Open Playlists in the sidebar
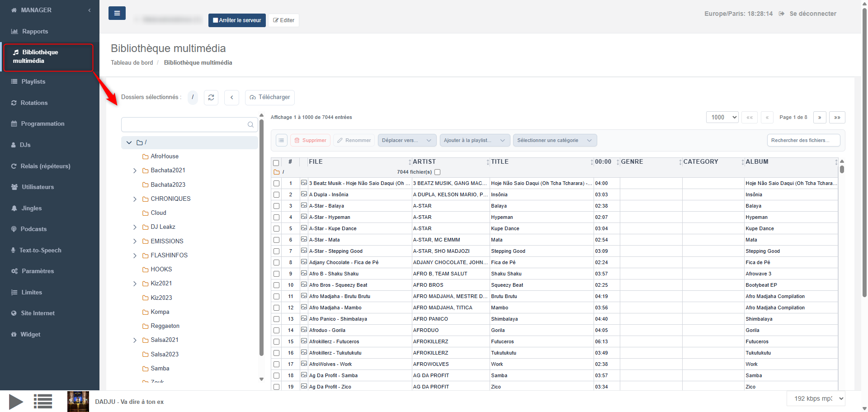 (33, 82)
